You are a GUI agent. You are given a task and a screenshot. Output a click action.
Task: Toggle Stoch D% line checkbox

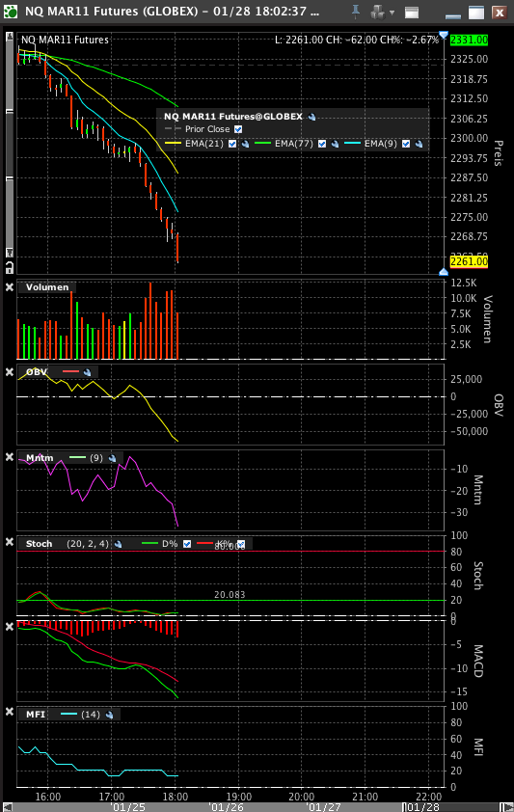pyautogui.click(x=187, y=544)
